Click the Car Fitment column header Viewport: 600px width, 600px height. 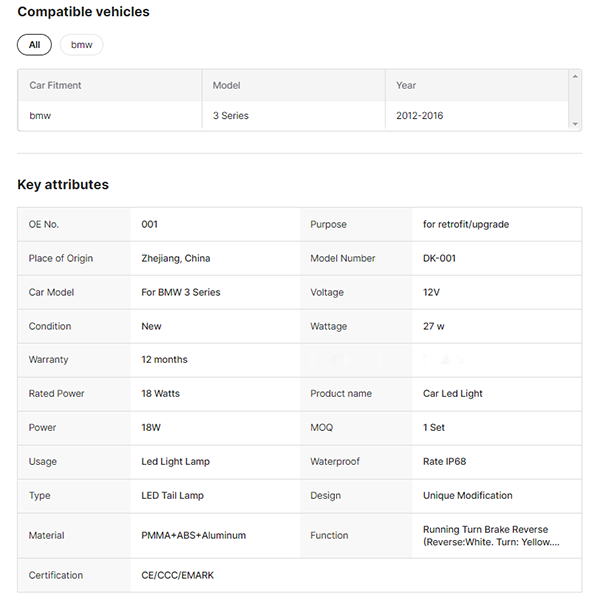pyautogui.click(x=56, y=86)
